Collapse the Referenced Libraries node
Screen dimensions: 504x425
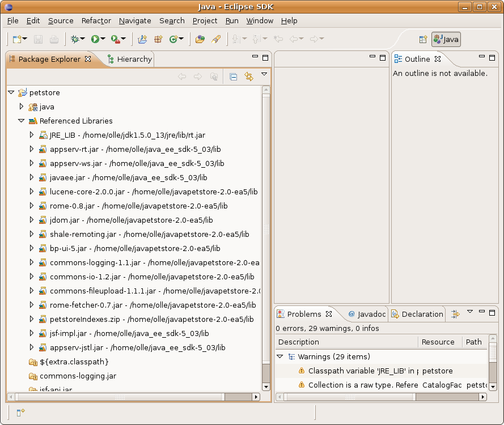(x=21, y=121)
